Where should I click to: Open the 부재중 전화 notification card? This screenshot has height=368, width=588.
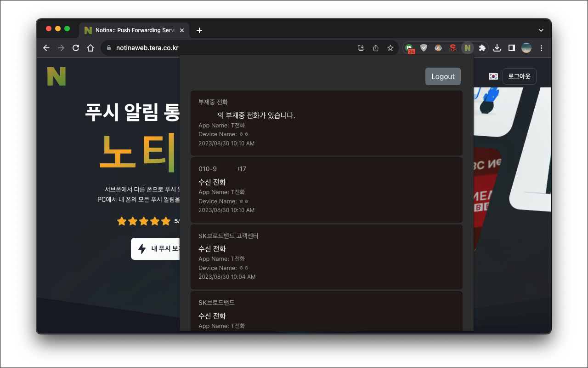pos(327,123)
